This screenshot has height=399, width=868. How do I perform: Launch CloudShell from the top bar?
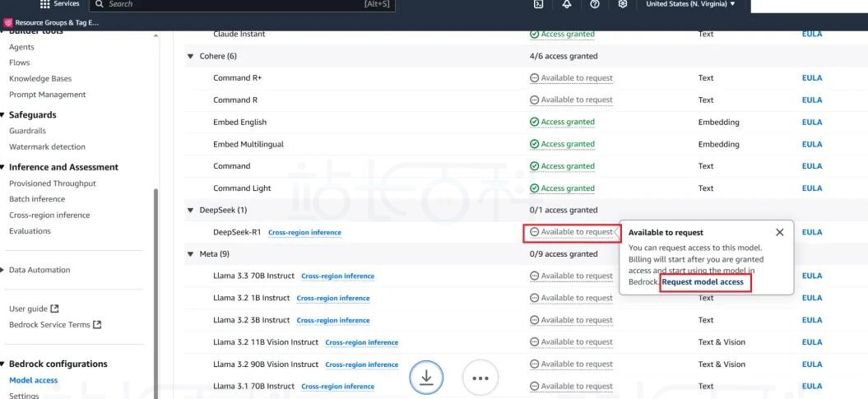click(x=538, y=4)
